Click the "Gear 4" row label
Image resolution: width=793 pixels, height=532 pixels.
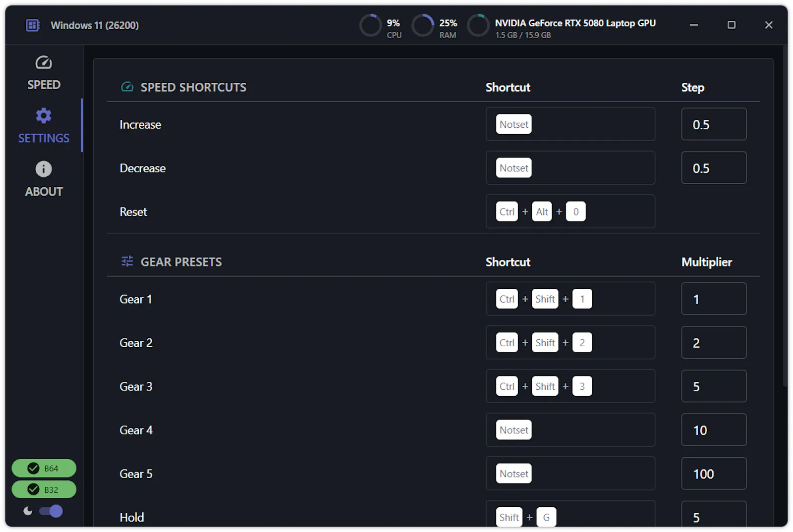click(136, 430)
